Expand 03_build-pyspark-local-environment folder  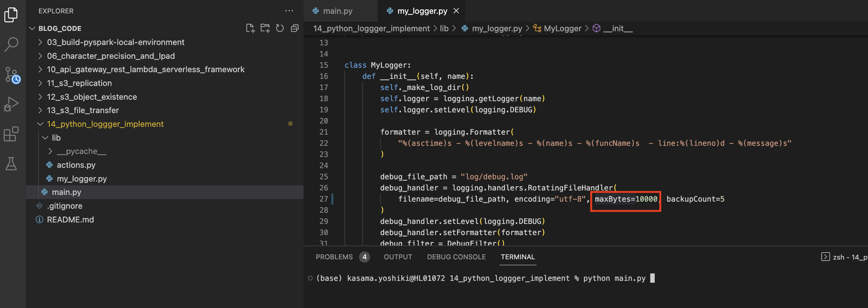pyautogui.click(x=165, y=42)
